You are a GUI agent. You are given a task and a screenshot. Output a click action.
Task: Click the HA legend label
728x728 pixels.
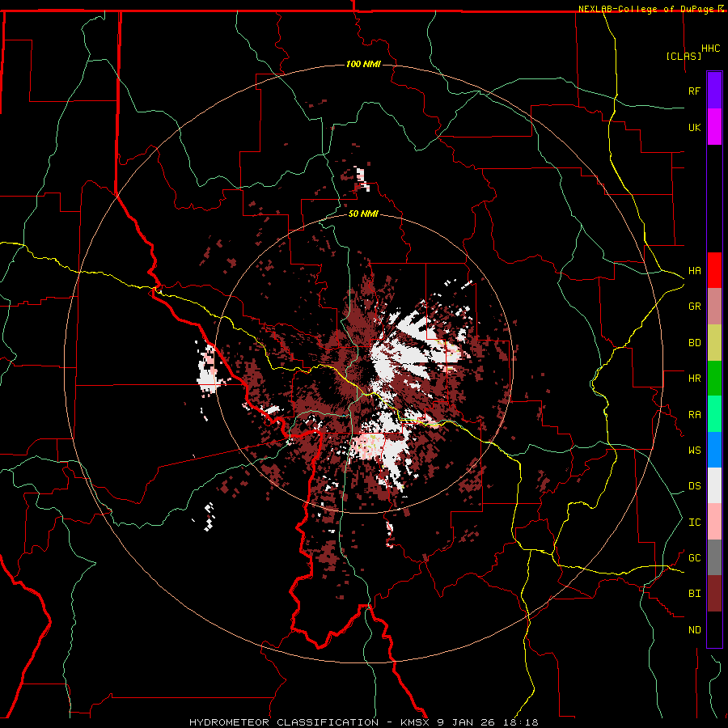(x=694, y=271)
